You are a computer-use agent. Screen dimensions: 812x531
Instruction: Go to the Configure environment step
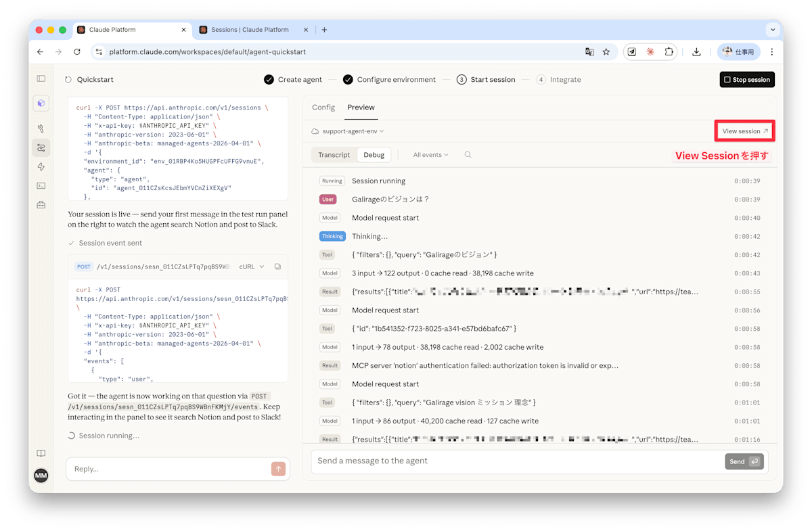pos(389,80)
